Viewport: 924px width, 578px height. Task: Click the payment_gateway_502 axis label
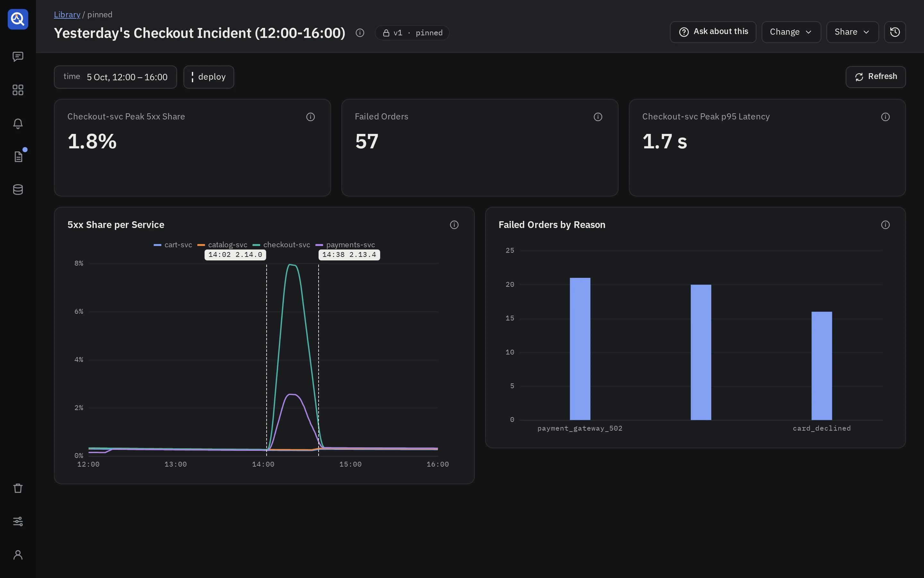tap(580, 429)
